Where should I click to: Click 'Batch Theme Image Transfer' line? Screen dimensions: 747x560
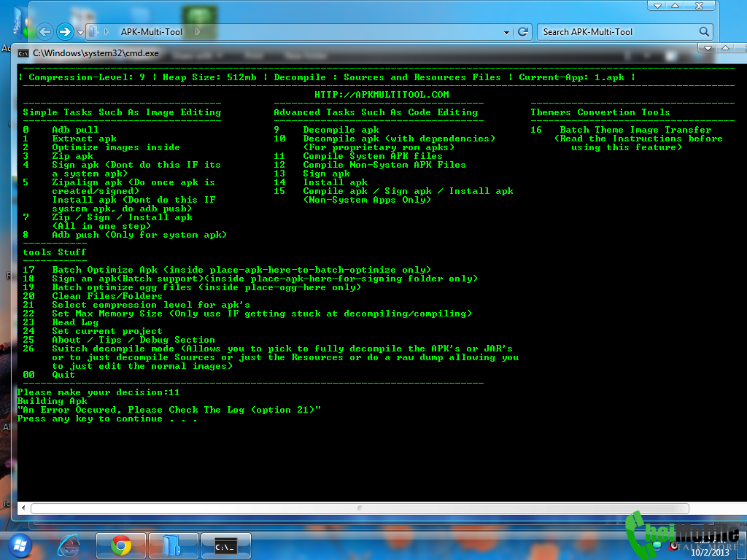tap(635, 130)
